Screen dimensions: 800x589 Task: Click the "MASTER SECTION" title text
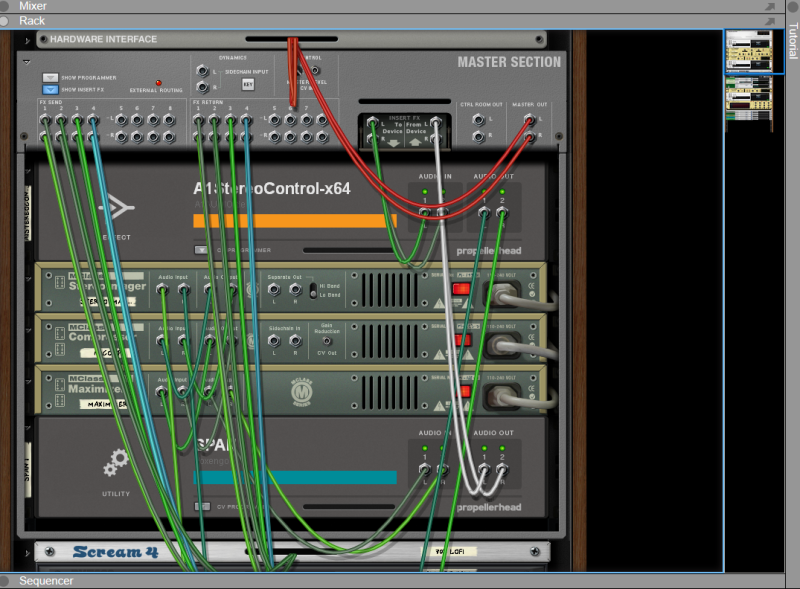click(x=509, y=62)
